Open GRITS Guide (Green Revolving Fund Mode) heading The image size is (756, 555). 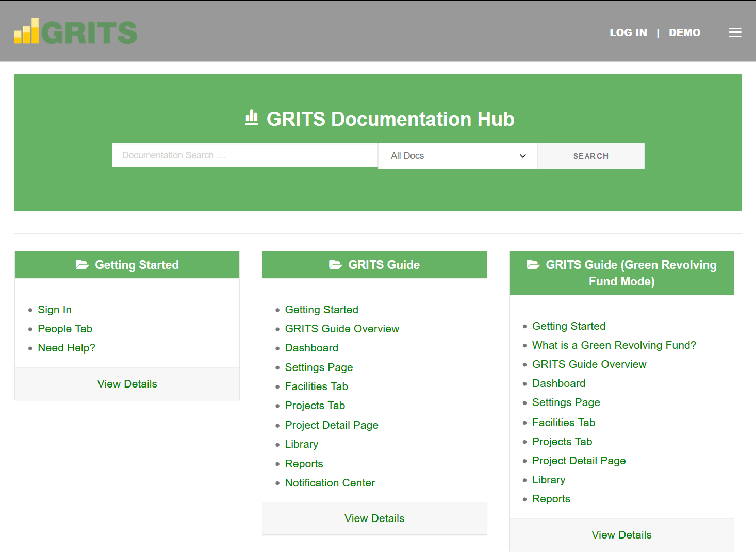(631, 273)
